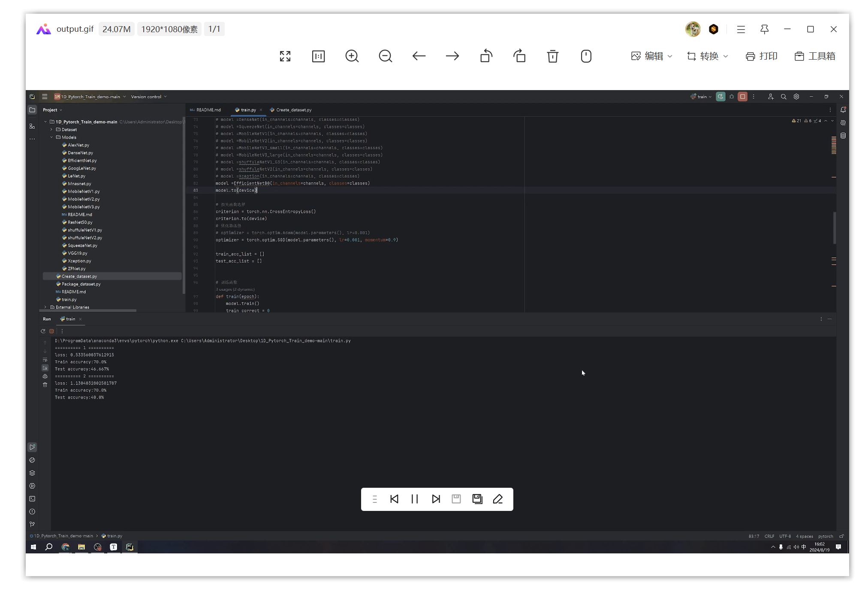
Task: Show image at 1:1 actual size
Action: [319, 56]
